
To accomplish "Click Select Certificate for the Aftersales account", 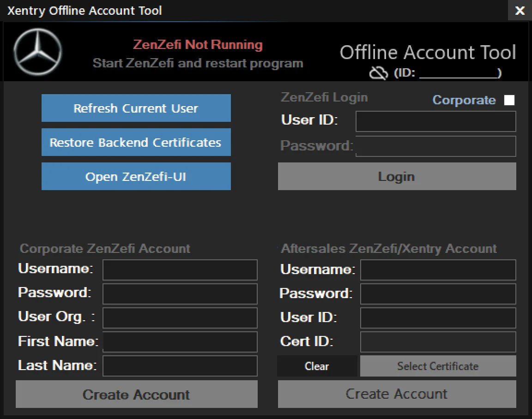I will 437,366.
